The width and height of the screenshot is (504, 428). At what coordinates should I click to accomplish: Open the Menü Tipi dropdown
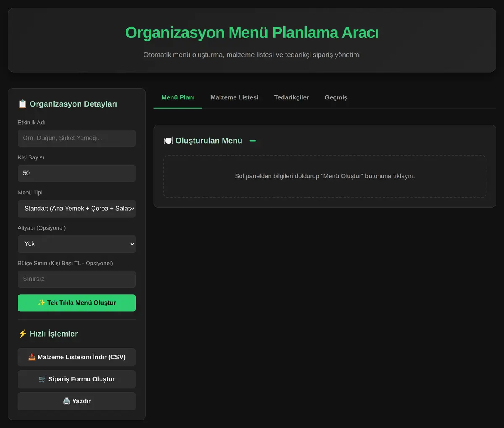pos(76,209)
